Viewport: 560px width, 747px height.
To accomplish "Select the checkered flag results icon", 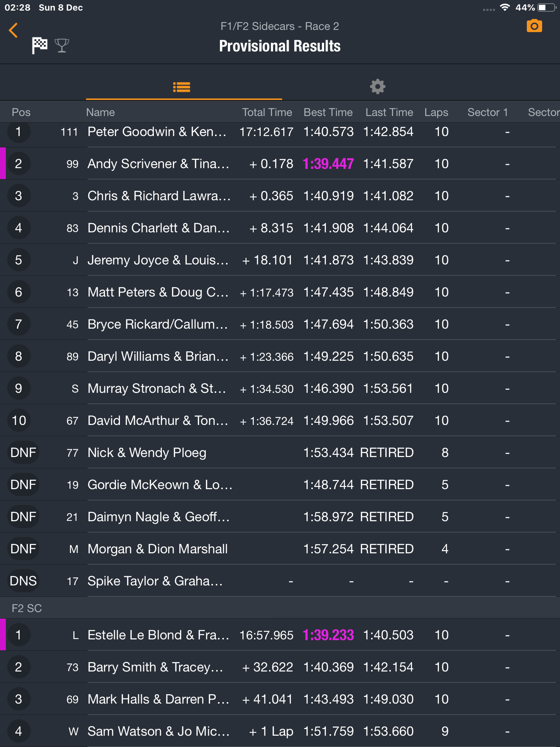I will point(40,46).
